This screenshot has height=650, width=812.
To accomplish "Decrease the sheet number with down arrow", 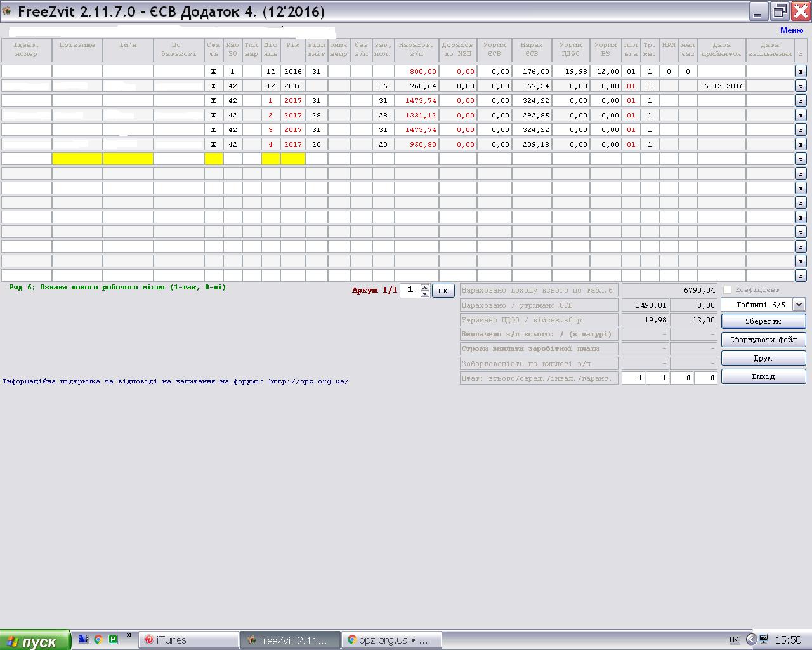I will pos(425,294).
